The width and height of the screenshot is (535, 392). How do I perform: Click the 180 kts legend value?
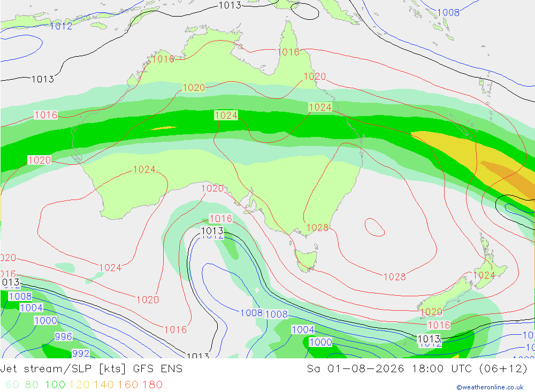[x=152, y=385]
